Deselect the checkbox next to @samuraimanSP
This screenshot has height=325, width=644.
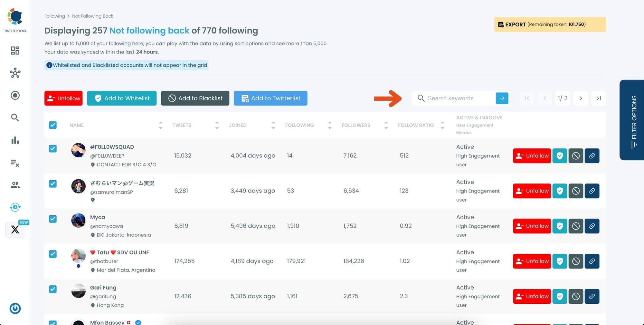[53, 184]
